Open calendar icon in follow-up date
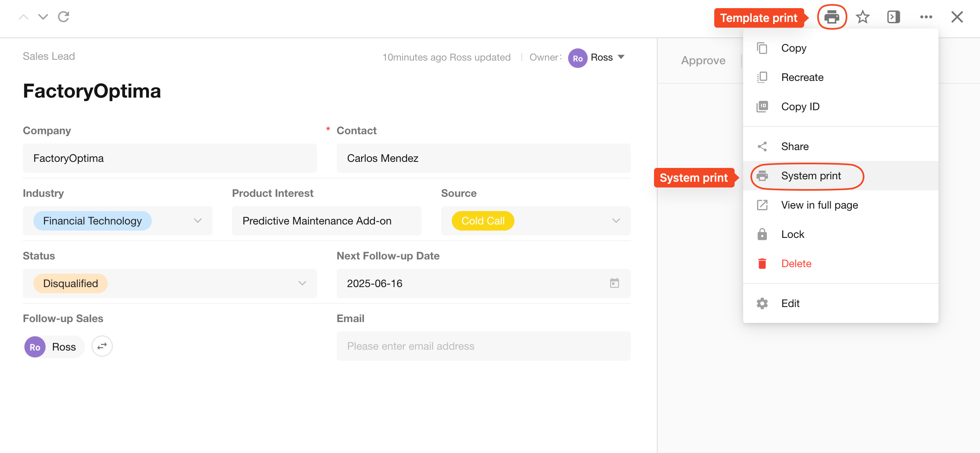This screenshot has width=980, height=453. [x=614, y=283]
